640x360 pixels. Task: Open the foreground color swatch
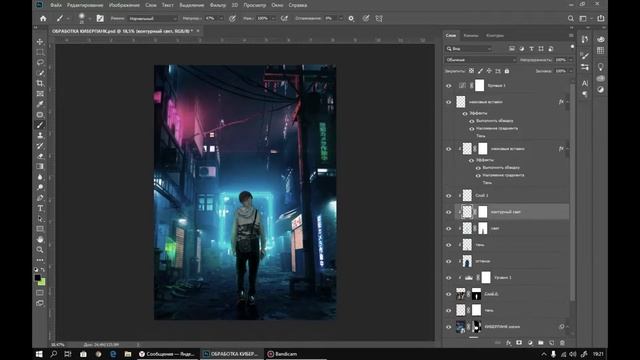(38, 278)
